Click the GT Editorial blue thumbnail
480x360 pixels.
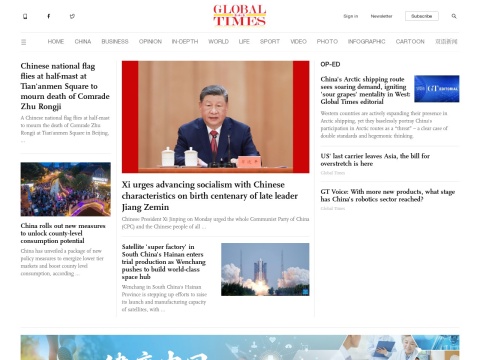437,89
